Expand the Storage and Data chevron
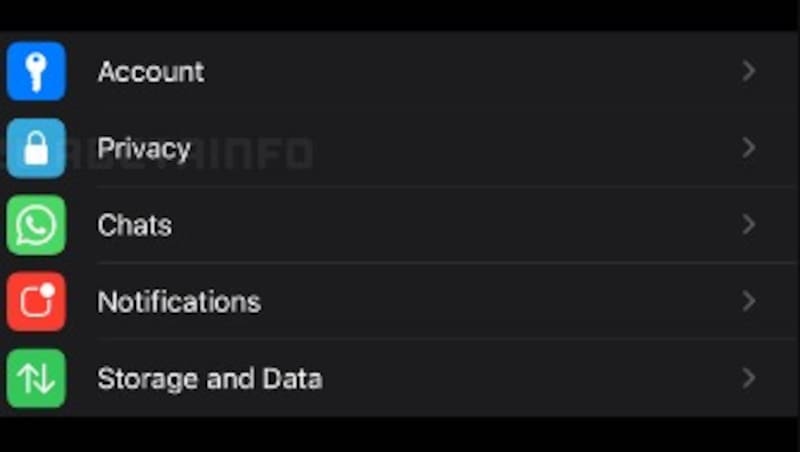The width and height of the screenshot is (800, 452). (748, 378)
